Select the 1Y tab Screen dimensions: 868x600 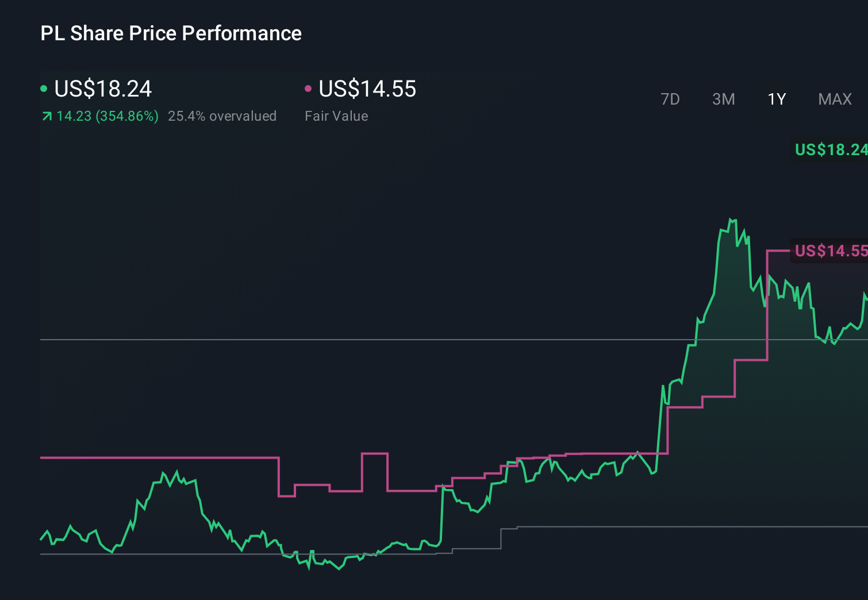[x=776, y=99]
